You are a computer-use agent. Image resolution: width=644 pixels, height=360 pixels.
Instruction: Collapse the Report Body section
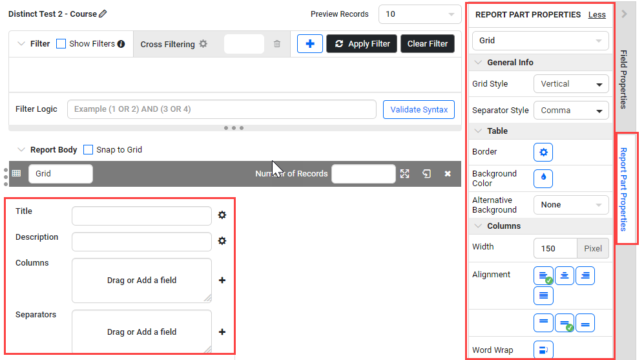(21, 149)
